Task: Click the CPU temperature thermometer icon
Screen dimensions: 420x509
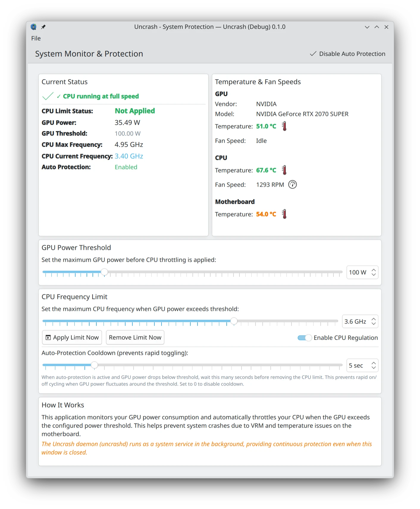Action: 284,170
